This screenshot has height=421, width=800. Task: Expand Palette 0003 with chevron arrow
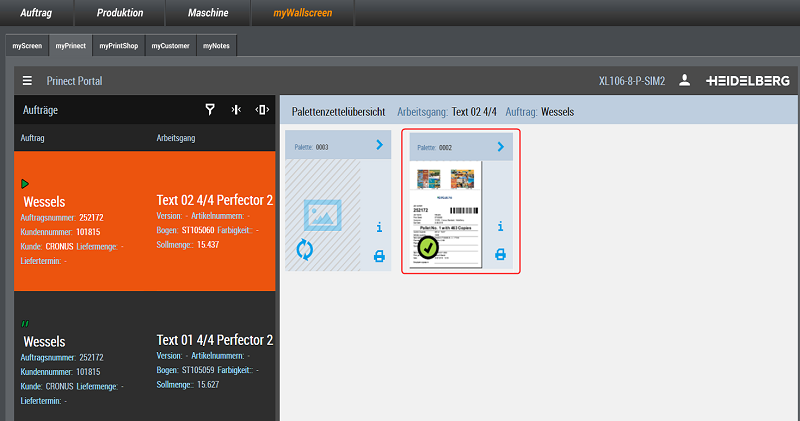click(x=379, y=146)
